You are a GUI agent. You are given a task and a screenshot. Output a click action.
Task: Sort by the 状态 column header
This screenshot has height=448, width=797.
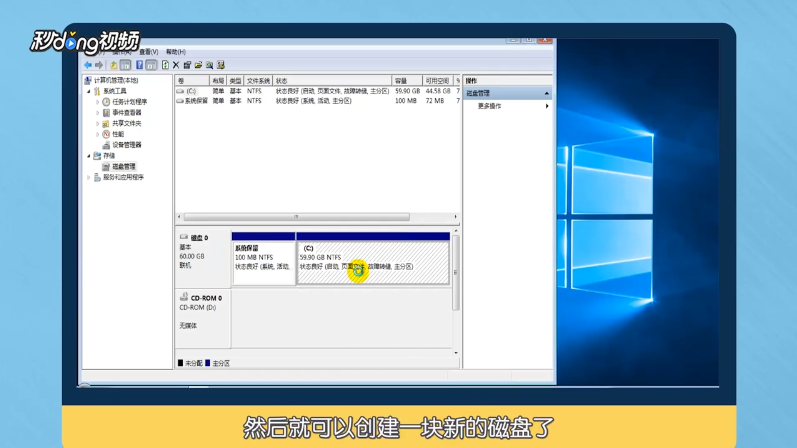click(x=332, y=81)
